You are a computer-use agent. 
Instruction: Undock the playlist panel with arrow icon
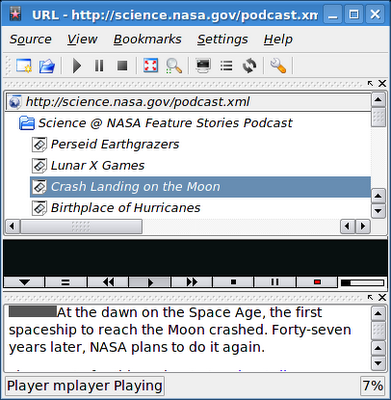(370, 83)
